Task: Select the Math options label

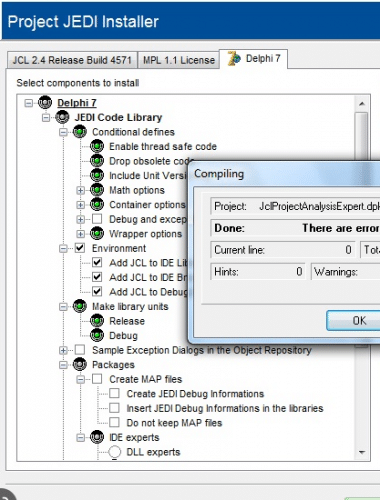Action: (x=137, y=190)
